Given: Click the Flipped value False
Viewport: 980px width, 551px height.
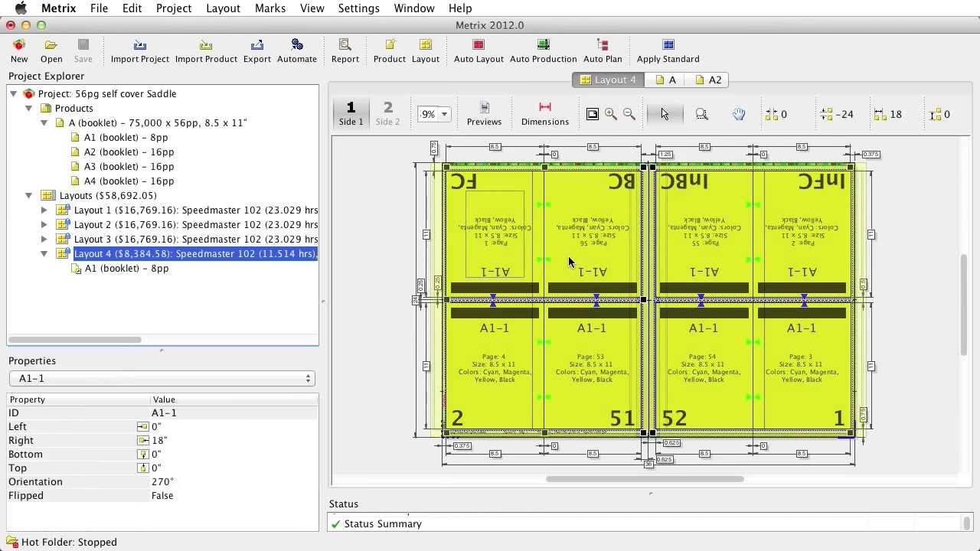Looking at the screenshot, I should click(162, 495).
